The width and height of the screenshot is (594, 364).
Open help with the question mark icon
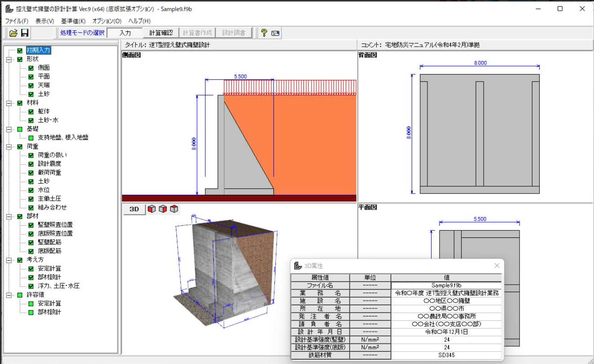264,33
